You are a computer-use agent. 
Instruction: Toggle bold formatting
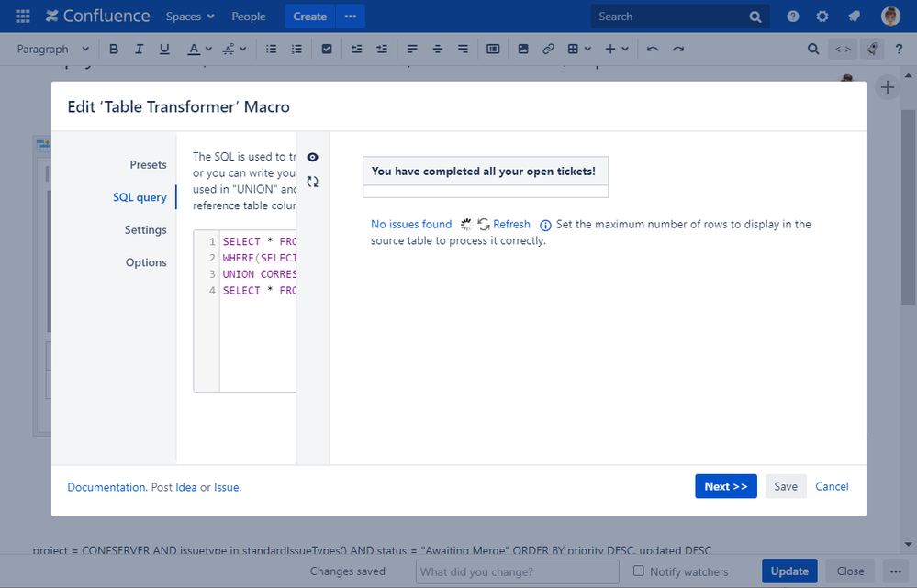click(114, 50)
